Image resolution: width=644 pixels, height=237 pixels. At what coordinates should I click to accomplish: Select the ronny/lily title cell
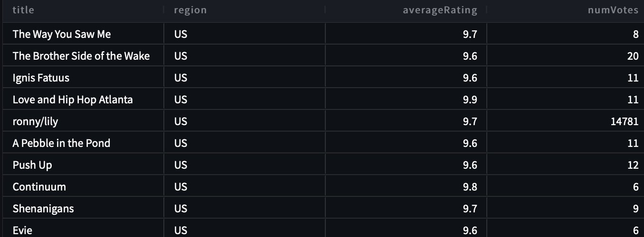[x=83, y=121]
